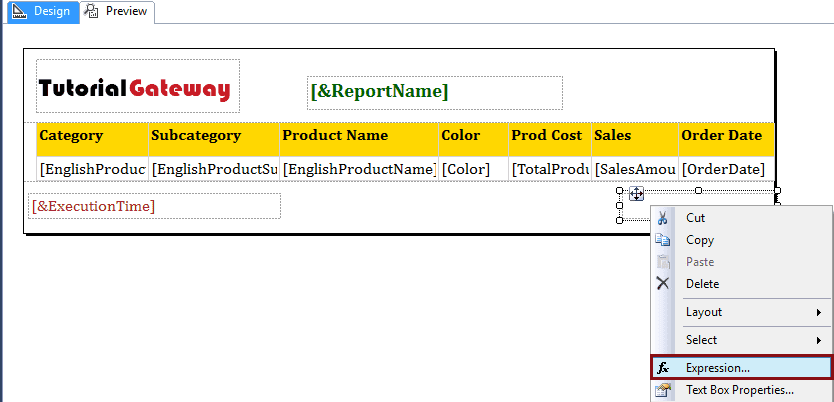
Task: Click the Prod Cost column header
Action: [550, 139]
